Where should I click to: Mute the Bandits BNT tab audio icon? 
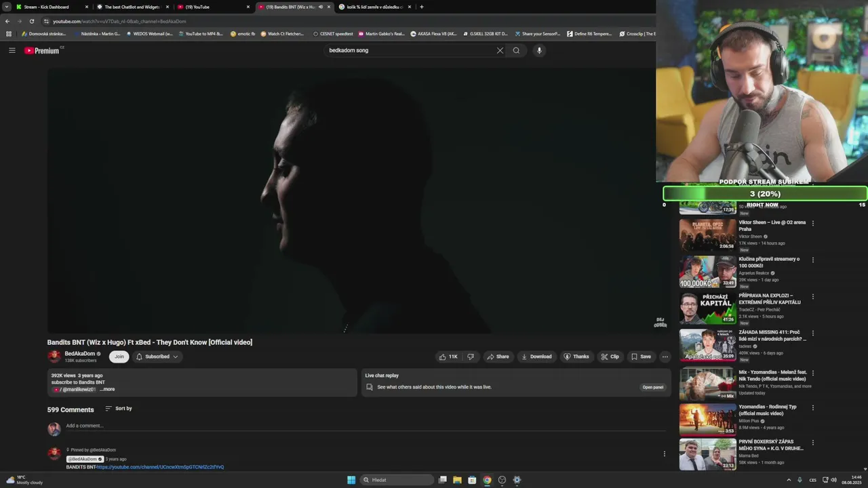(x=321, y=7)
